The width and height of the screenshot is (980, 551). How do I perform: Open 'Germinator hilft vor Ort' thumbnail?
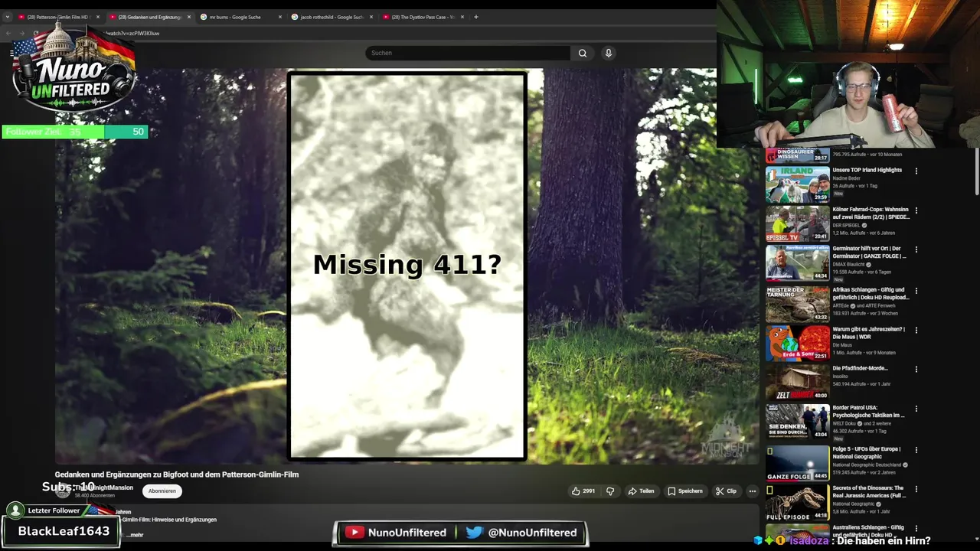click(x=798, y=263)
